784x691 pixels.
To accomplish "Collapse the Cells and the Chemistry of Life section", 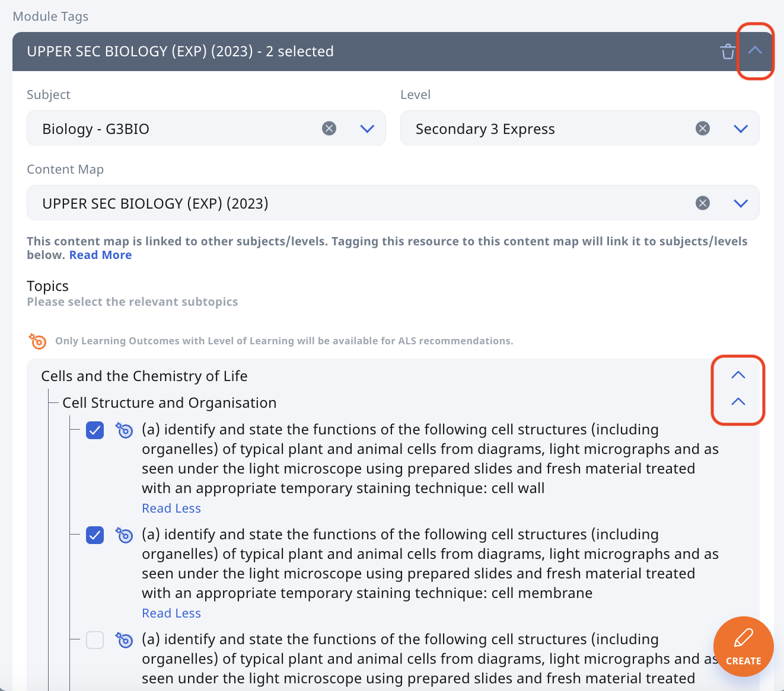I will click(x=738, y=375).
